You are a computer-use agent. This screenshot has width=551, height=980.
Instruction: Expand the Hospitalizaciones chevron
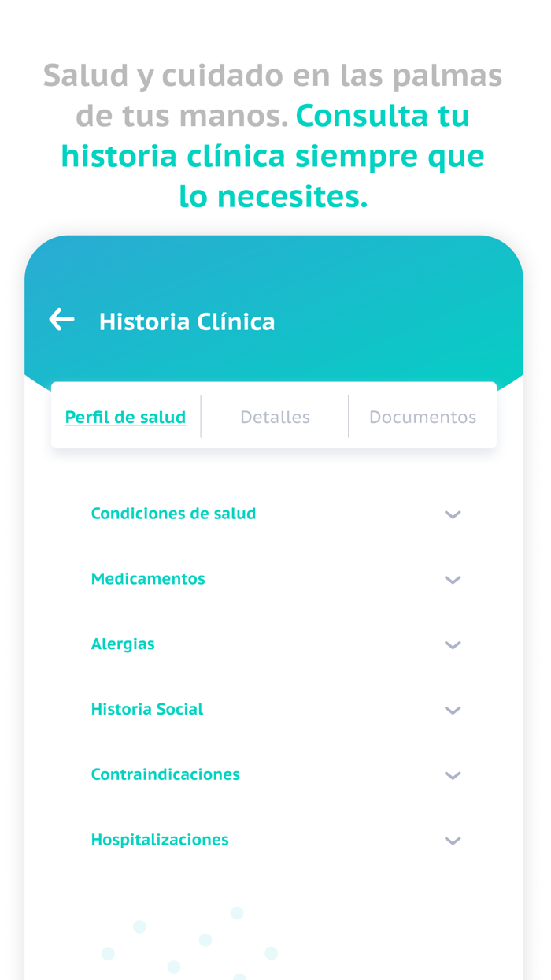[453, 841]
